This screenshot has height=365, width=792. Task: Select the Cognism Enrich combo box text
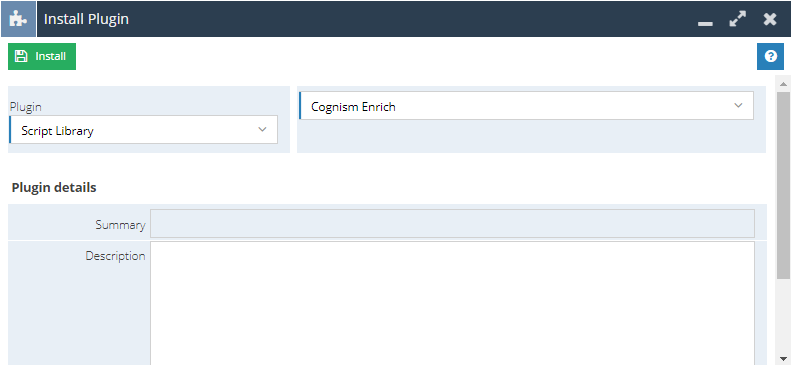[x=353, y=107]
